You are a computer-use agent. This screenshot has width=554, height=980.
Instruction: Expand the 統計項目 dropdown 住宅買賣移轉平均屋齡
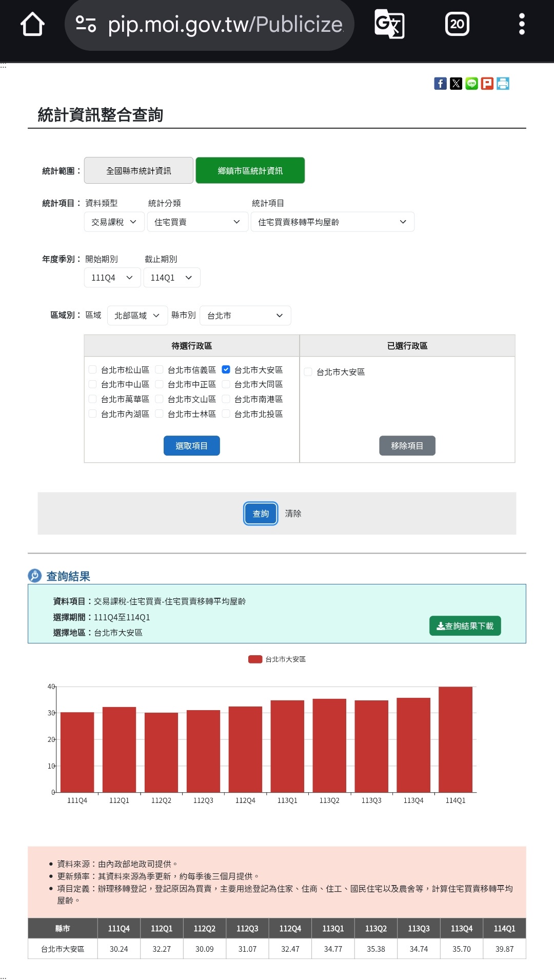click(332, 222)
